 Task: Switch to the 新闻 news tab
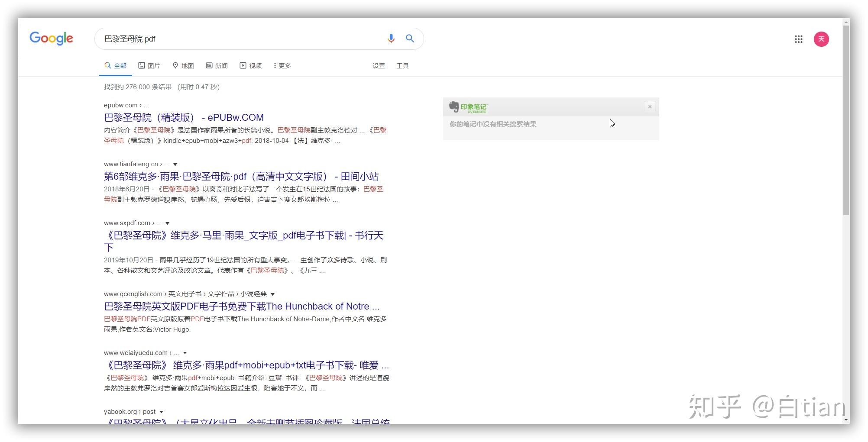[217, 66]
